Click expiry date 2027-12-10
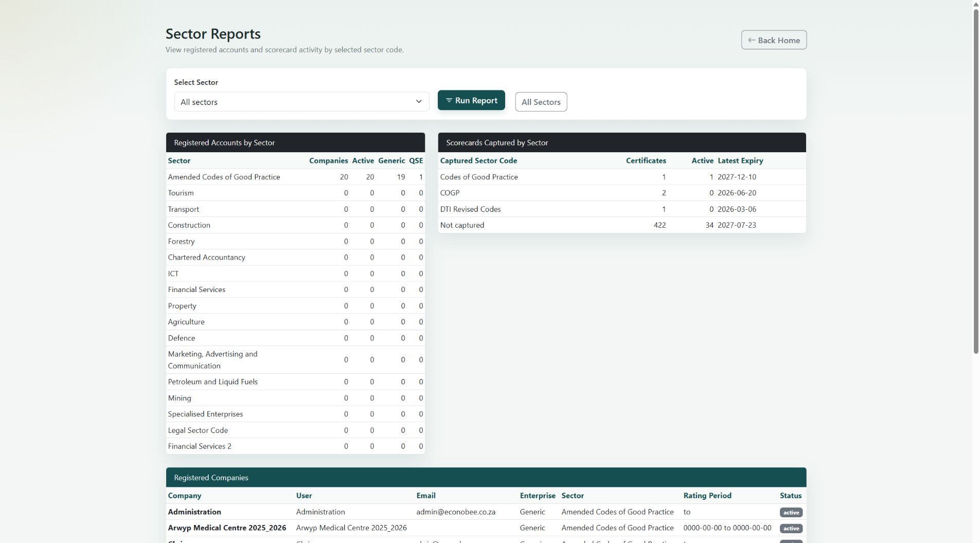Viewport: 980px width, 543px height. tap(737, 177)
